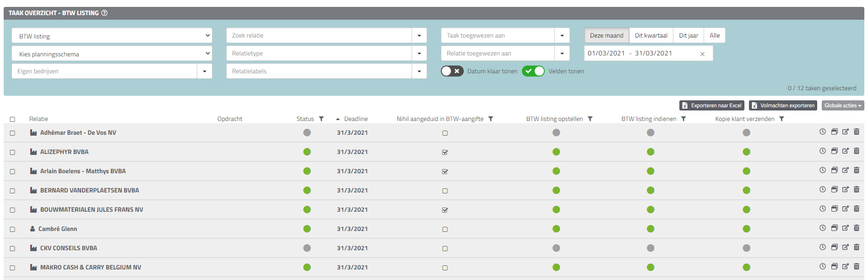The width and height of the screenshot is (868, 280).
Task: Click clock icon on Cambré Glenn row
Action: [823, 228]
